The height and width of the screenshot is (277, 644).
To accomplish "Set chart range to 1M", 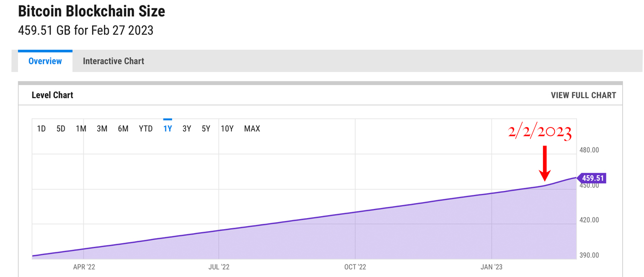I will click(81, 128).
